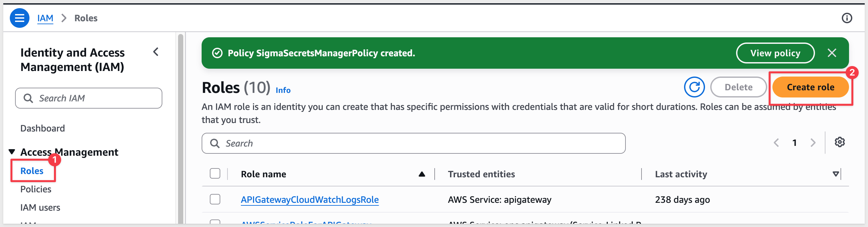Refresh the roles list

coord(694,87)
